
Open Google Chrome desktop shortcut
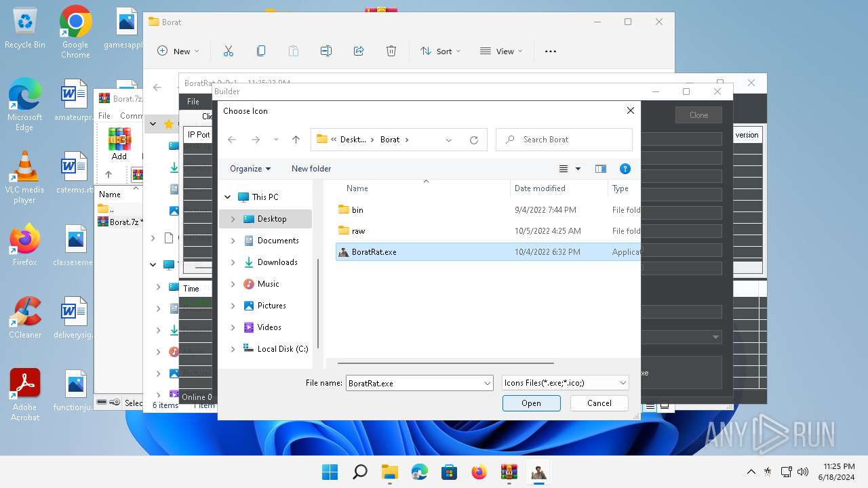pyautogui.click(x=75, y=32)
